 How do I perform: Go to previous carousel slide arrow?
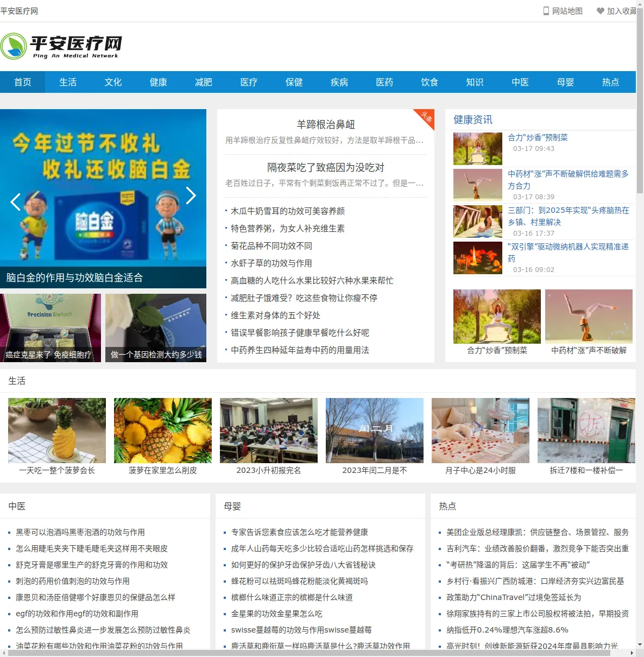[x=15, y=202]
